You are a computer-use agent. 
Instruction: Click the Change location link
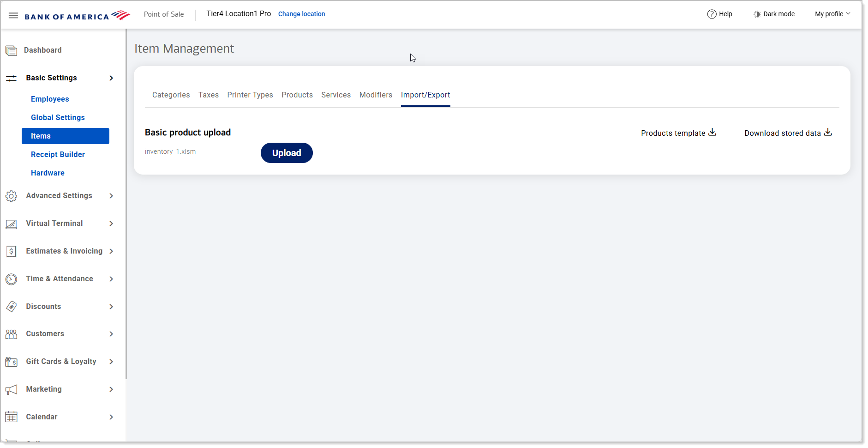click(x=301, y=14)
